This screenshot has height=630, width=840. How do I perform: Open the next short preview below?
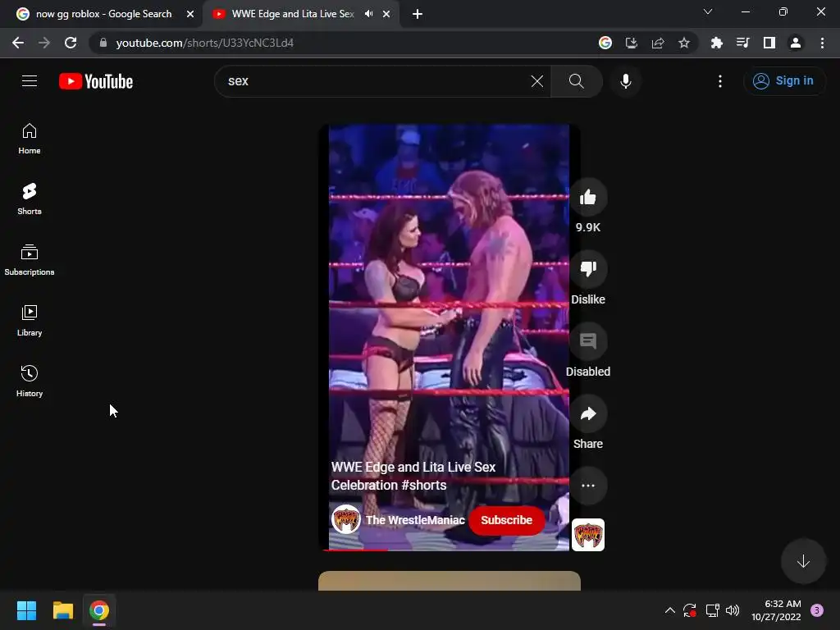coord(450,581)
